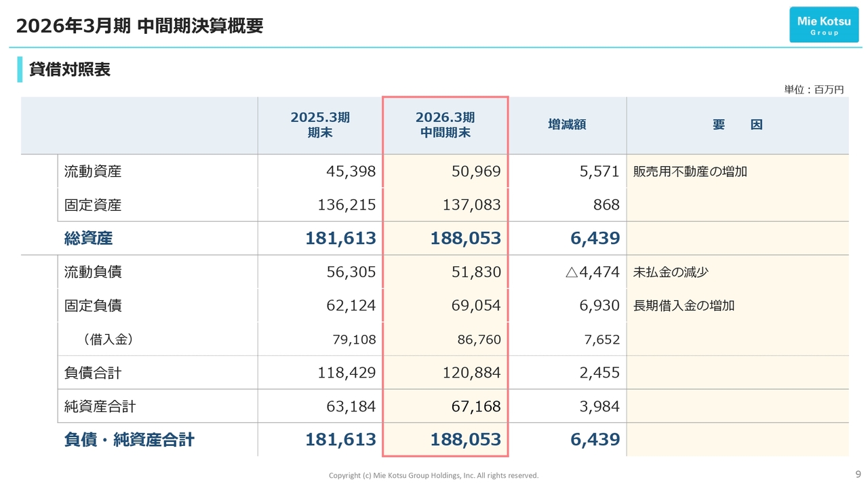Click the Mie Kotsu Group logo
This screenshot has height=488, width=868.
pyautogui.click(x=823, y=25)
